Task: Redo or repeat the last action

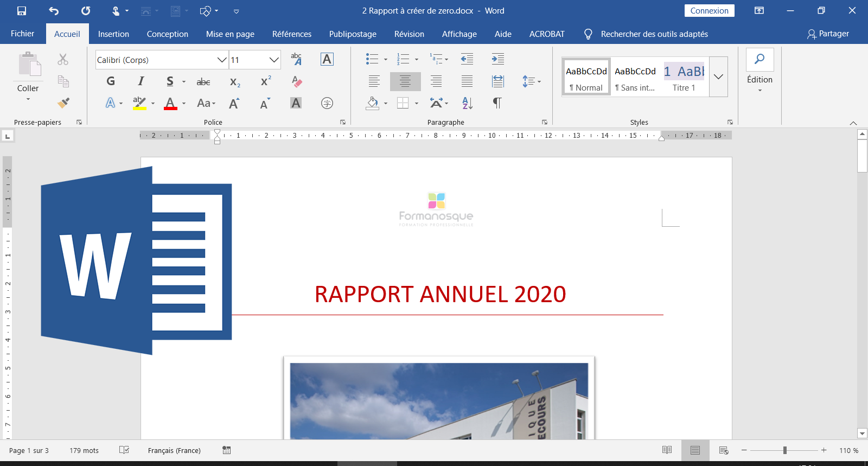Action: coord(86,11)
